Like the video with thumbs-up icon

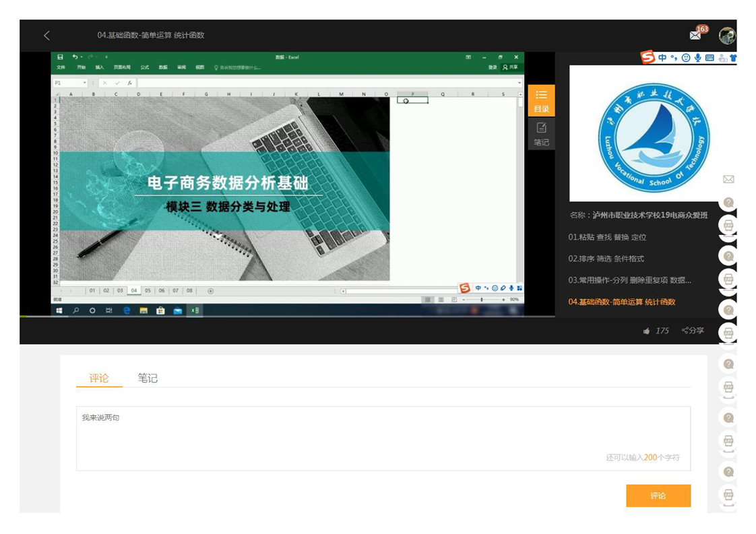[x=647, y=331]
